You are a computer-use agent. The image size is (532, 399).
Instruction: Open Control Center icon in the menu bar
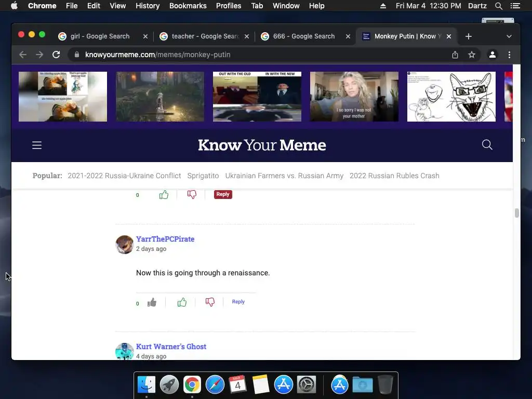pos(515,6)
